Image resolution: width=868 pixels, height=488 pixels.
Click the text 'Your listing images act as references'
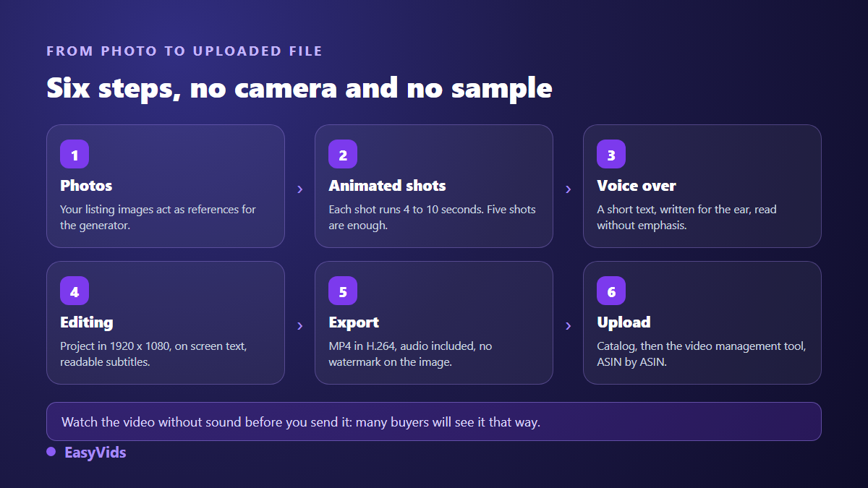coord(148,210)
